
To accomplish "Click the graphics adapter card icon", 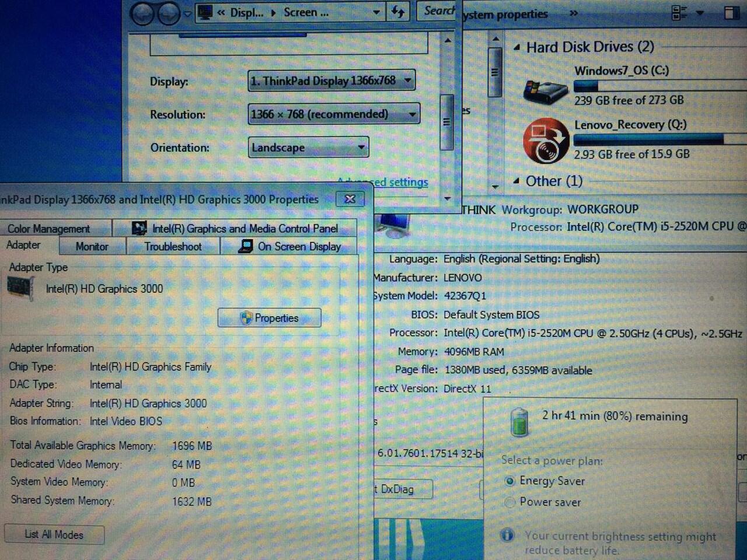I will pyautogui.click(x=20, y=288).
